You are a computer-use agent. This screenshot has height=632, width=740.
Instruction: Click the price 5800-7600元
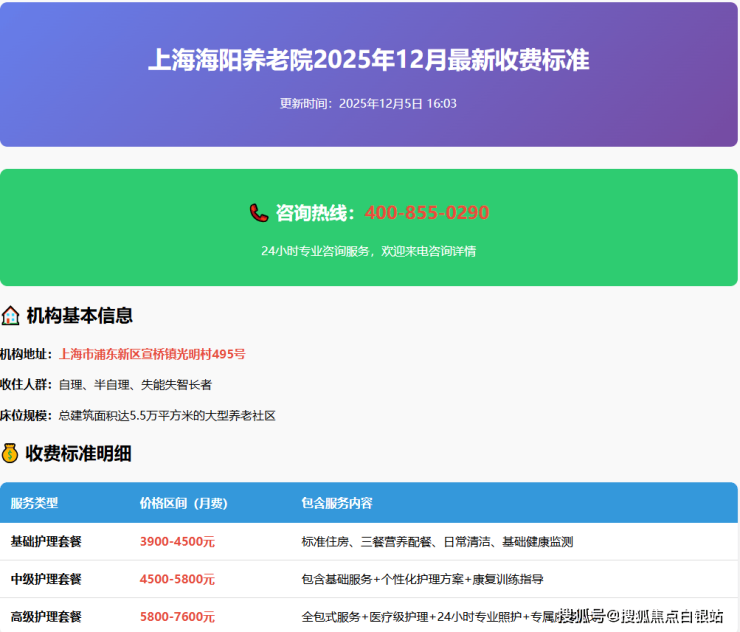(x=177, y=617)
